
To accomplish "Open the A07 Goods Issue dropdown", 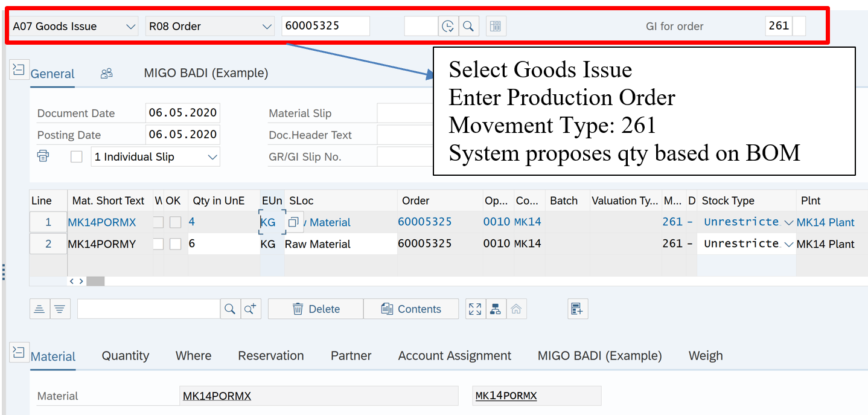I will (x=74, y=27).
